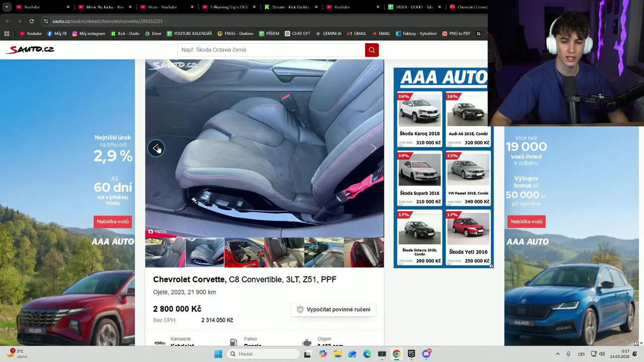This screenshot has height=362, width=644.
Task: Switch to the Měsíc Na Kicku tab
Action: [x=104, y=7]
